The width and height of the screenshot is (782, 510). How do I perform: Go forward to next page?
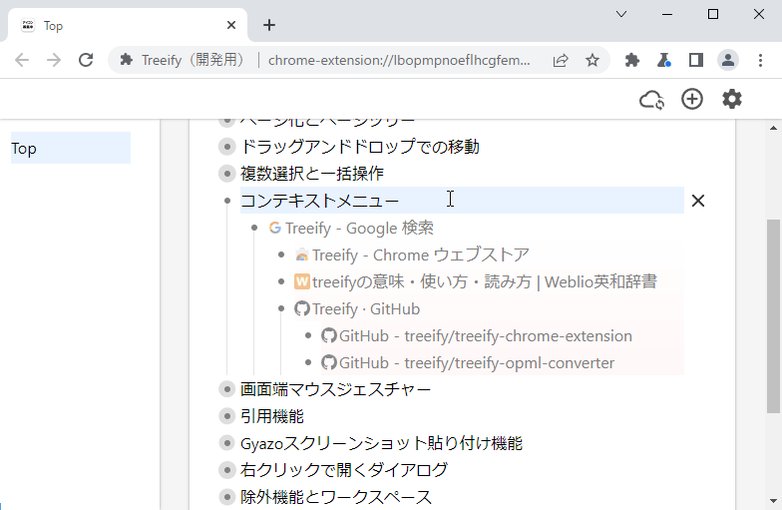pos(54,60)
